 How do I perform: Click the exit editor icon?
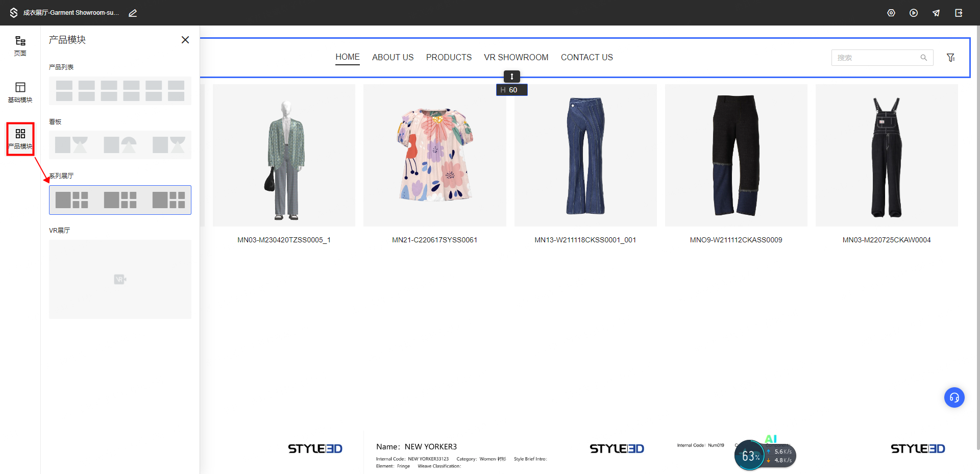[x=959, y=13]
